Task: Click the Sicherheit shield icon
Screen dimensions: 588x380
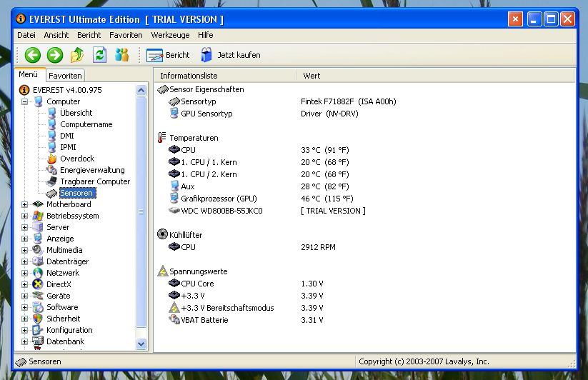Action: [38, 319]
